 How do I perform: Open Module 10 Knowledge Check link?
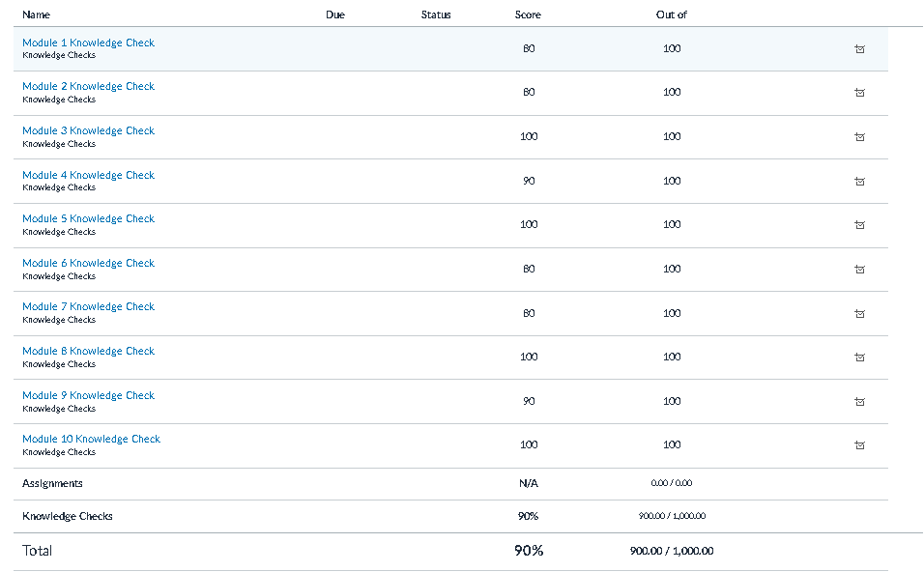[91, 439]
